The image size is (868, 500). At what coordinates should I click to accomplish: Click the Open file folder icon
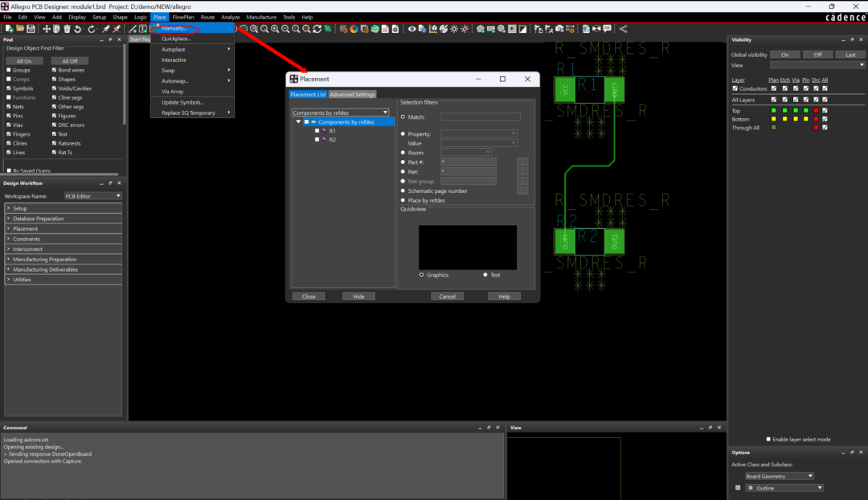[x=20, y=29]
